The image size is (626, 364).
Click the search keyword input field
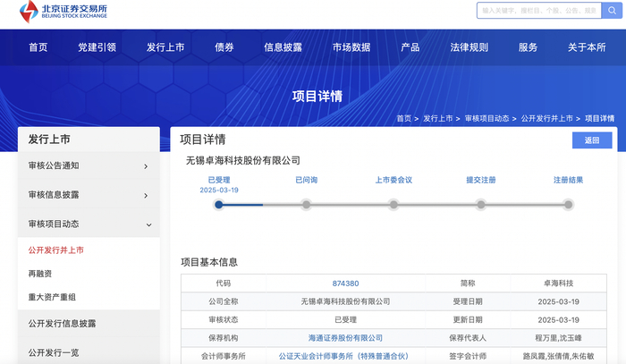[537, 12]
